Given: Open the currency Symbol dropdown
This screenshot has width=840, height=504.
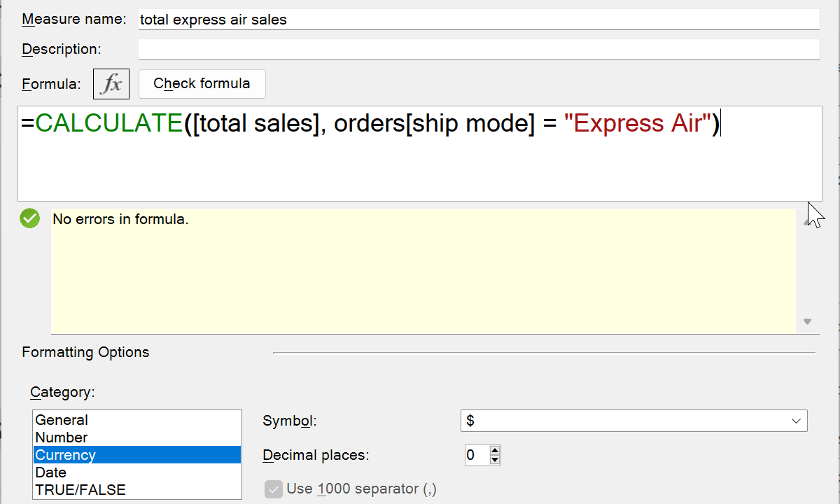Looking at the screenshot, I should click(x=633, y=421).
